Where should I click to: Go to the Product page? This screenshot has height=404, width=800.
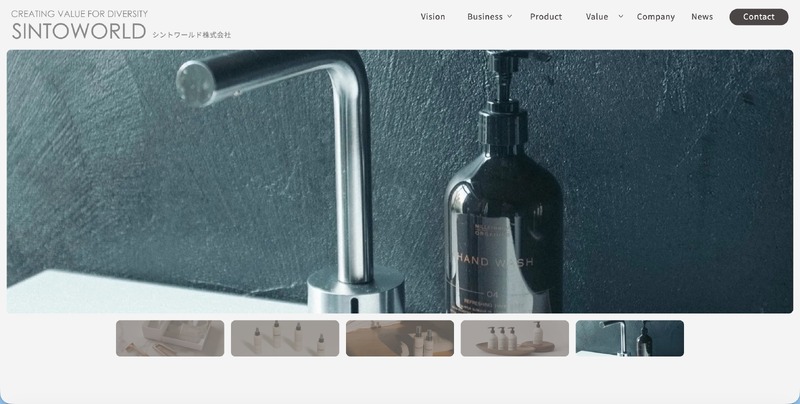click(546, 17)
